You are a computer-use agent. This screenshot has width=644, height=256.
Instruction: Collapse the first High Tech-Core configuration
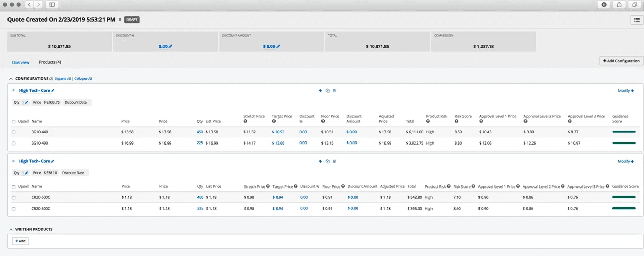13,91
